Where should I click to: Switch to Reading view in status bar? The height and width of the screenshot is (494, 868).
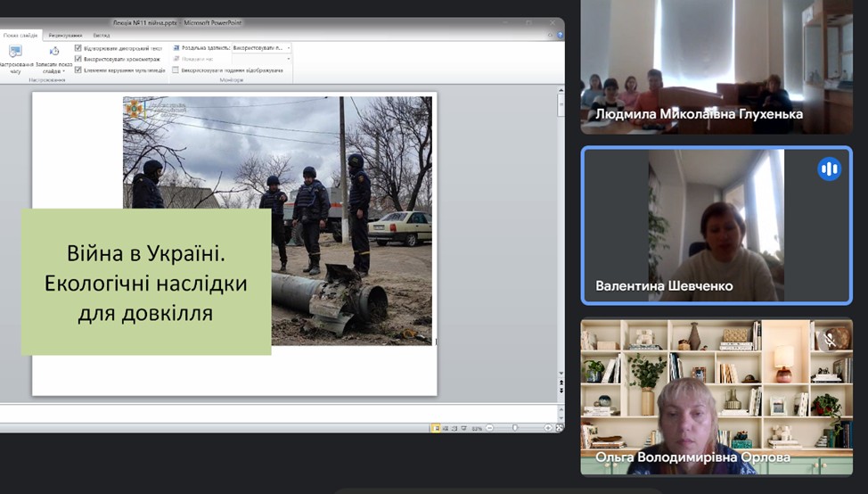(454, 428)
